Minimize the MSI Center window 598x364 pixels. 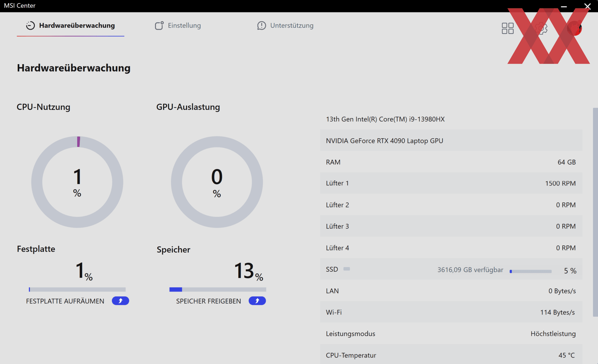[x=564, y=6]
